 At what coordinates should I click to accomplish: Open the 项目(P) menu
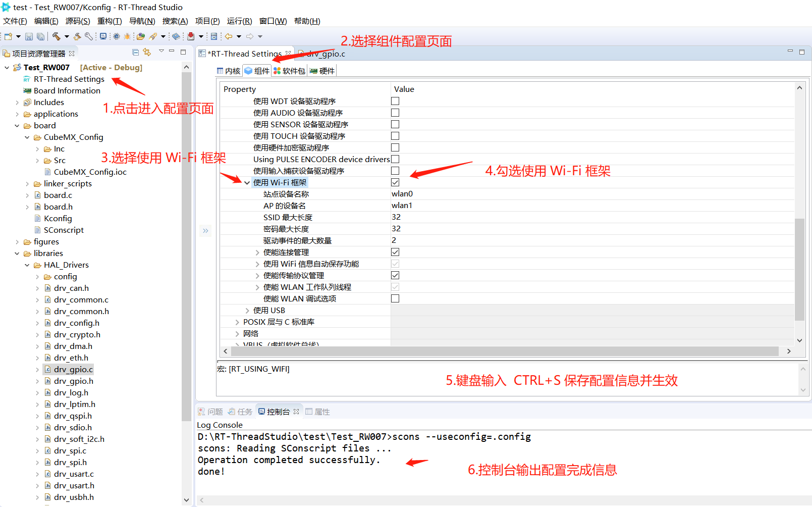(x=207, y=21)
